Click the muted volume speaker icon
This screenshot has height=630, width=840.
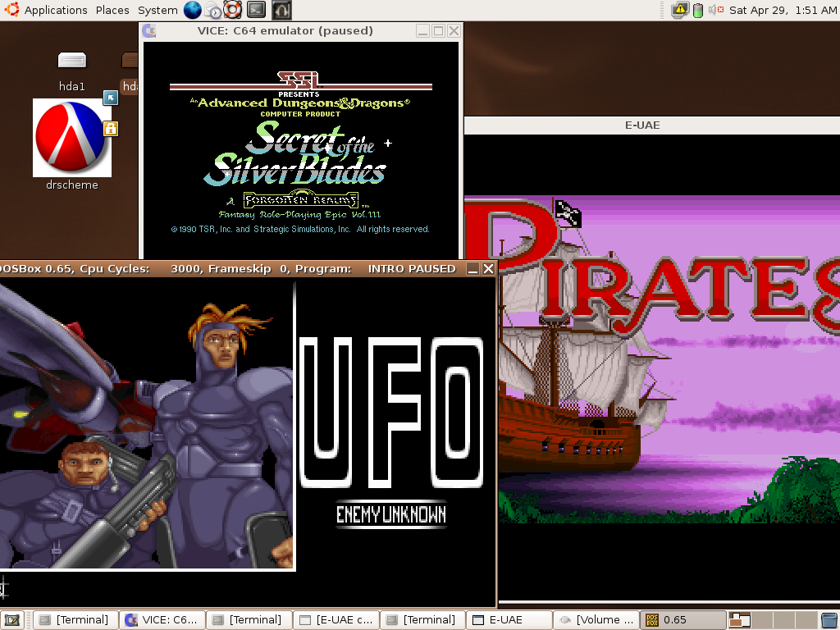(716, 10)
